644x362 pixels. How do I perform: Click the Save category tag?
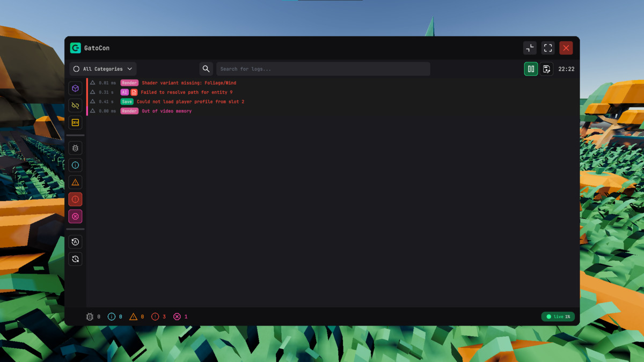(127, 101)
